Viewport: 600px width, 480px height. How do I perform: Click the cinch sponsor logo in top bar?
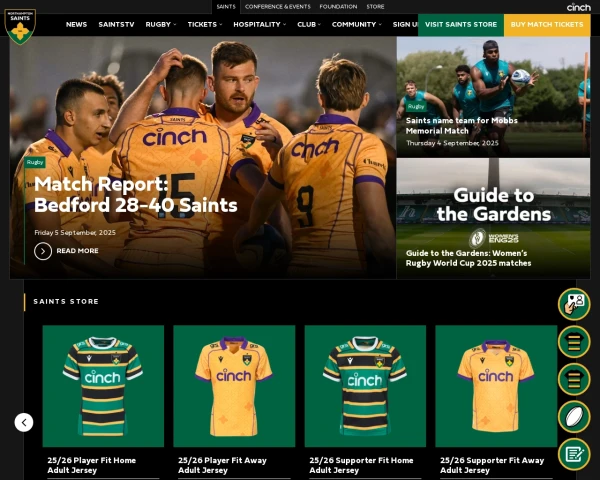click(x=578, y=7)
